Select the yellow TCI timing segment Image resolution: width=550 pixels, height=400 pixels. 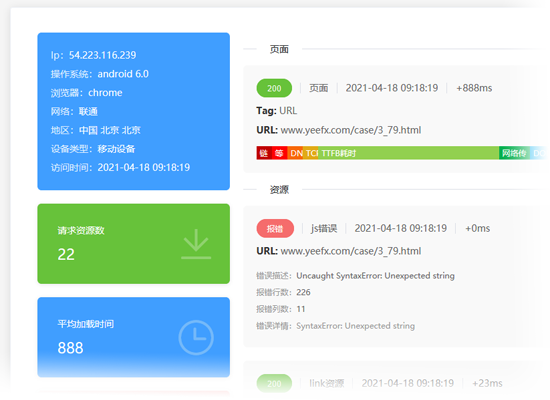[x=311, y=153]
